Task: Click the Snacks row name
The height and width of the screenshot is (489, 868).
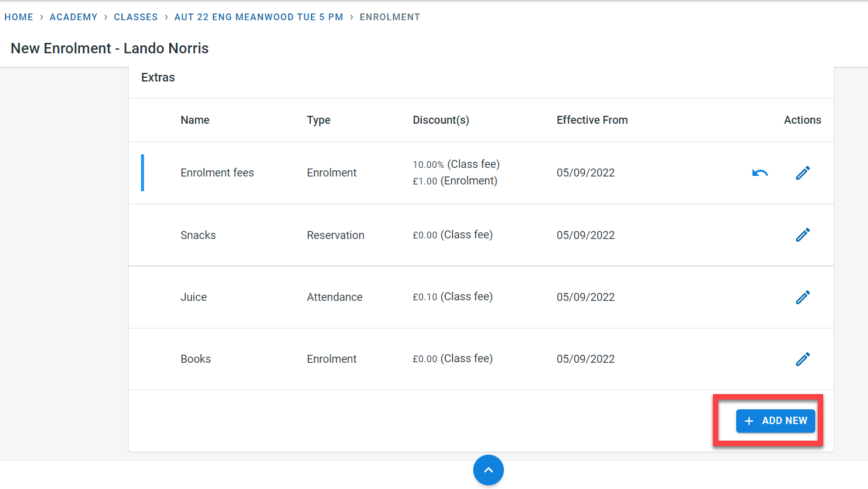Action: (198, 235)
